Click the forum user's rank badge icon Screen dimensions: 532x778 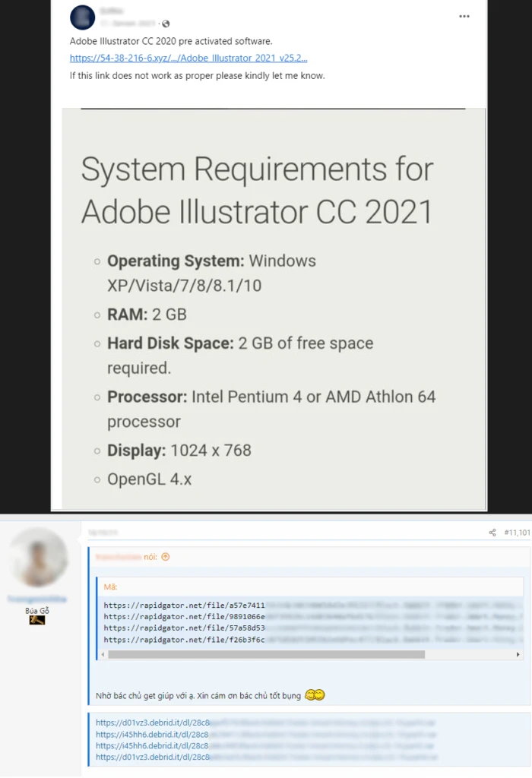pyautogui.click(x=37, y=620)
